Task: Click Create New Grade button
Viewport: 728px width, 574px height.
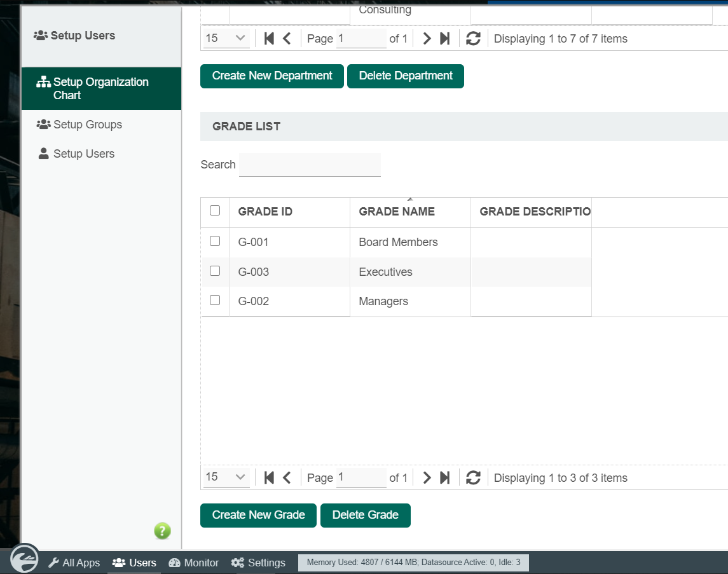Action: (258, 516)
